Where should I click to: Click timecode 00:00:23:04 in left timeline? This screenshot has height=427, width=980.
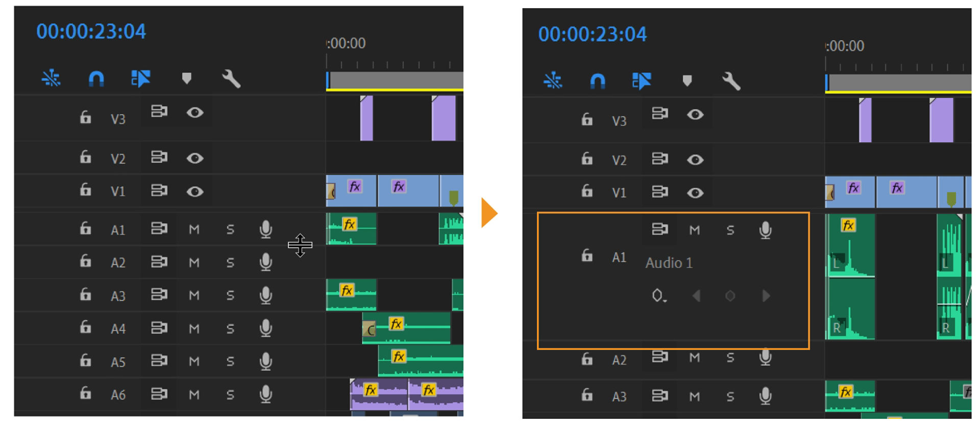click(91, 32)
